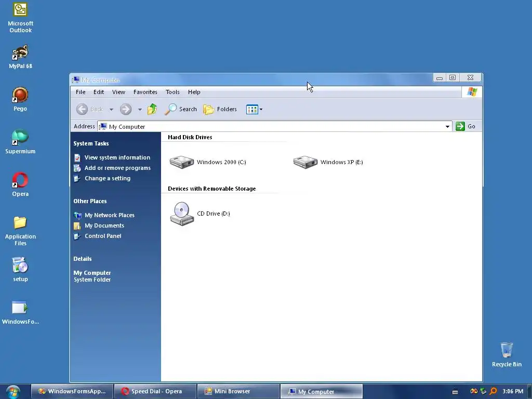Click the orange magnifier tray icon

[494, 391]
